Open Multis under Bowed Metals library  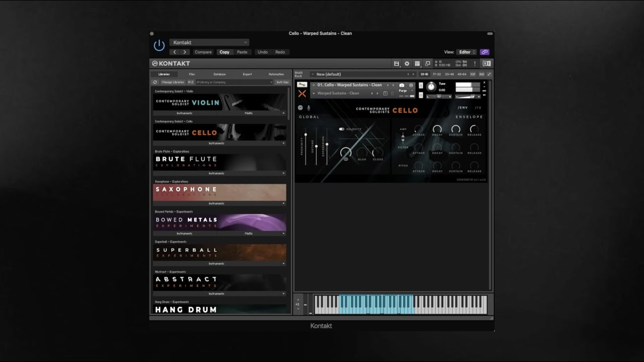click(249, 233)
